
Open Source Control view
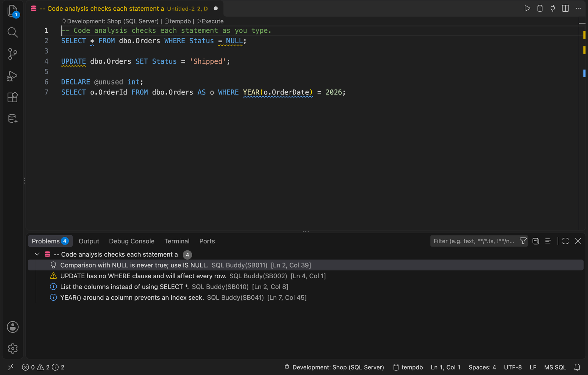coord(13,54)
